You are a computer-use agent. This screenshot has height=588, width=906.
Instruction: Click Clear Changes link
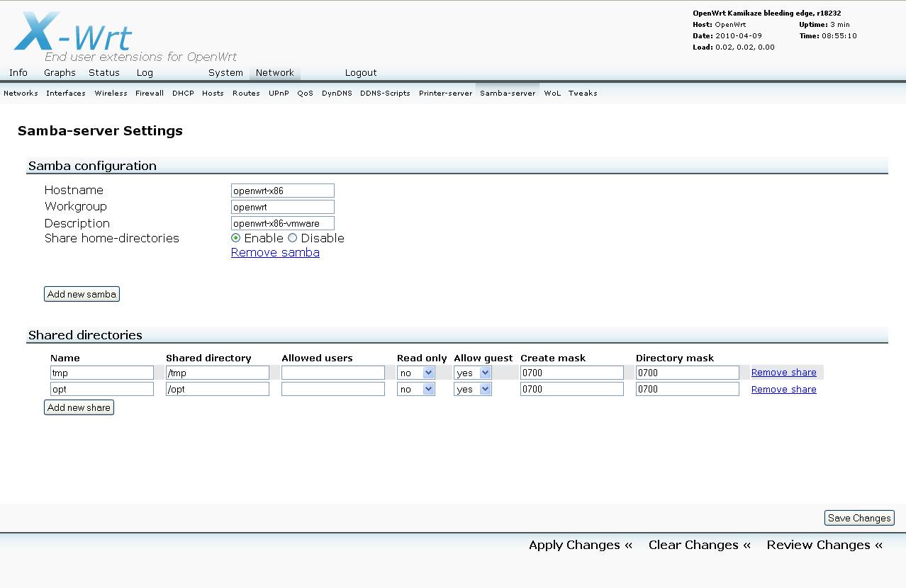(700, 545)
